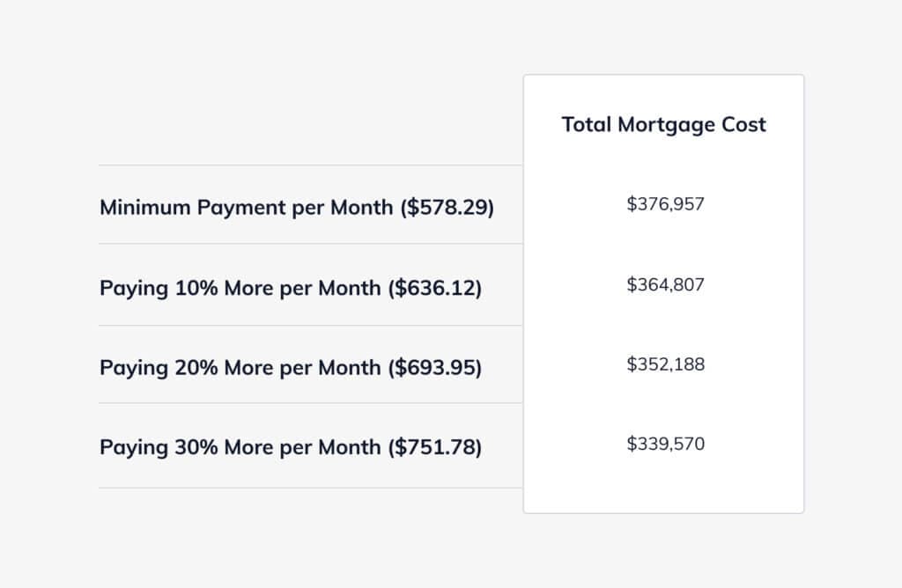The width and height of the screenshot is (902, 588).
Task: Select the Paying 20% More per Month label
Action: [x=290, y=367]
